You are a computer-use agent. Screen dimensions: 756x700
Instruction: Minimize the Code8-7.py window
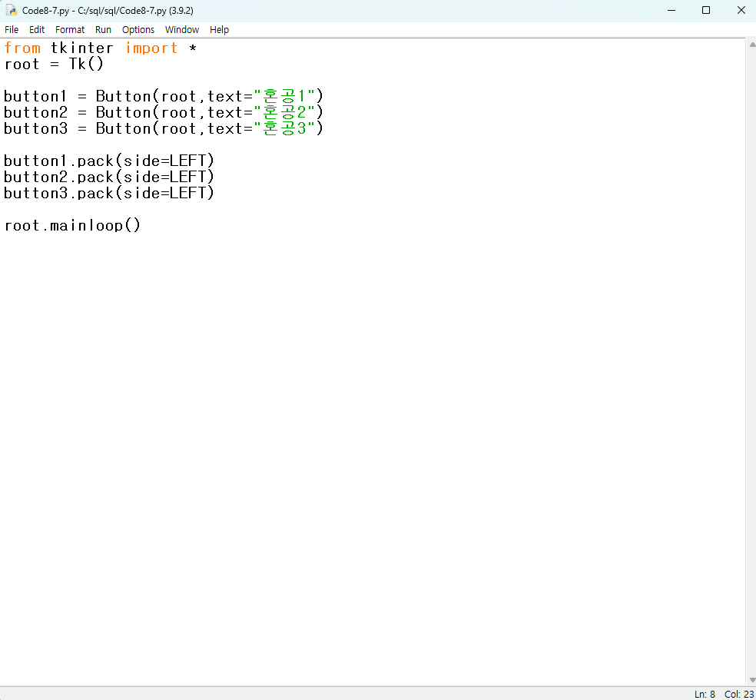point(671,10)
